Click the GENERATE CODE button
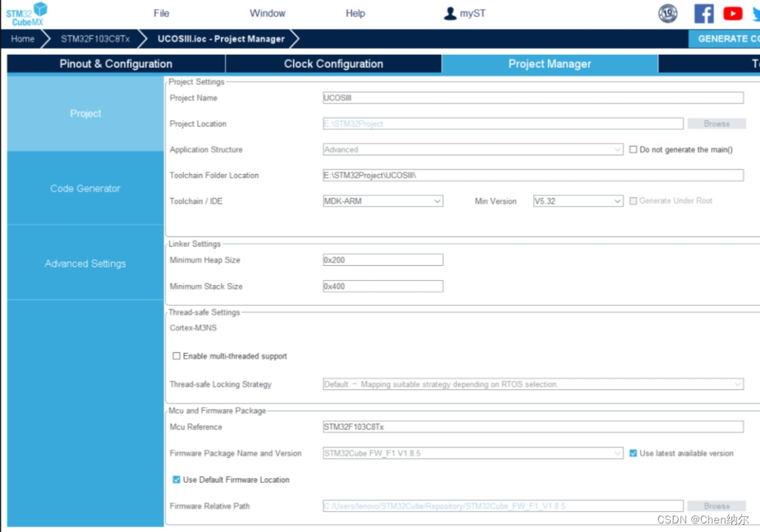This screenshot has width=760, height=532. pos(724,39)
